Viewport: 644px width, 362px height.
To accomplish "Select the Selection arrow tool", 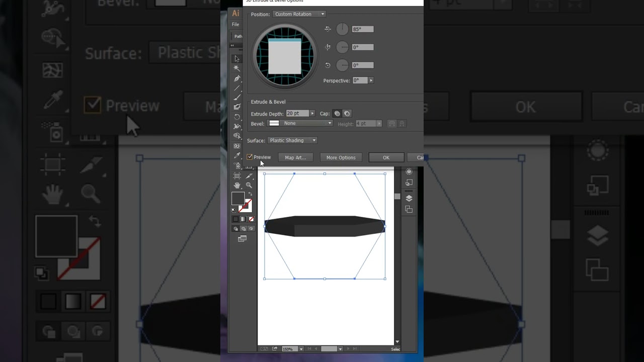I will (x=237, y=59).
